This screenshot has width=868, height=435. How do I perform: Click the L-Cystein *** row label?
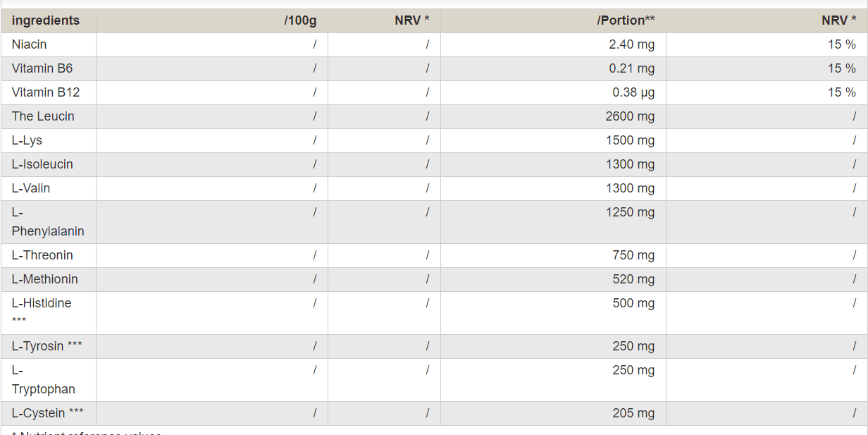pos(48,413)
